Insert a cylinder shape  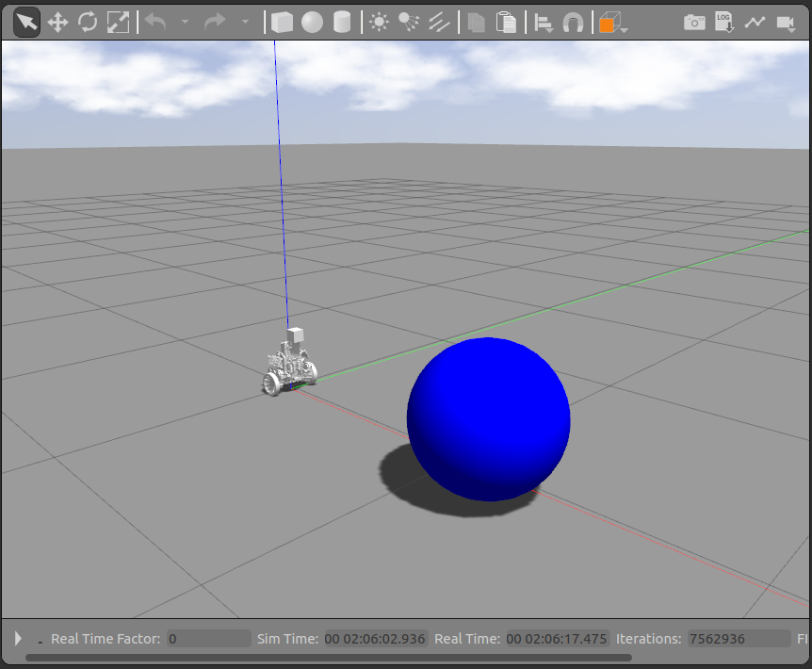[x=342, y=23]
